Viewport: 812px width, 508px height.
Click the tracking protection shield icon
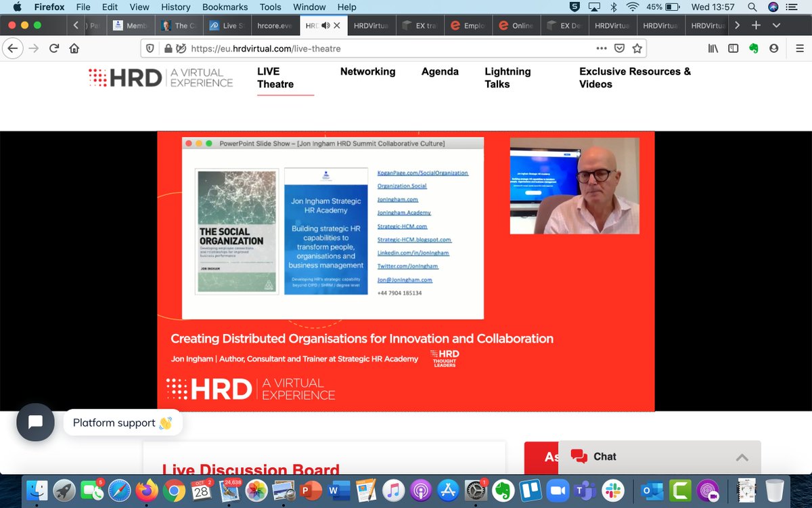(152, 49)
